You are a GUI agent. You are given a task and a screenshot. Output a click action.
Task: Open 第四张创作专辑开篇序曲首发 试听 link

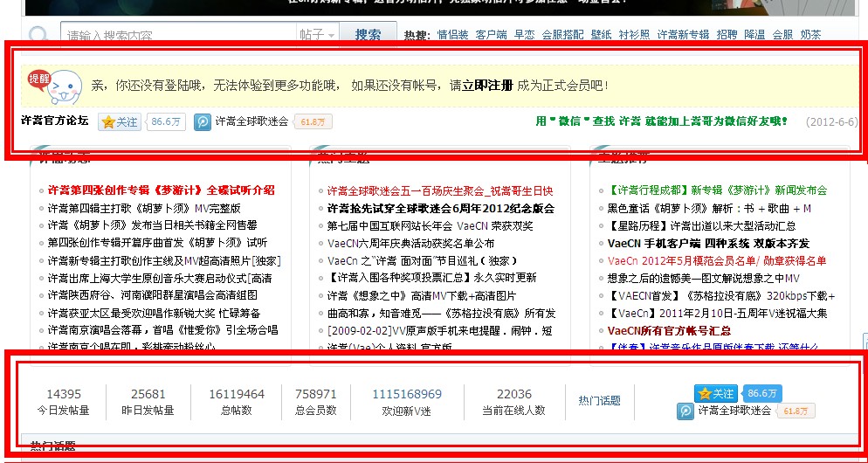[x=157, y=243]
